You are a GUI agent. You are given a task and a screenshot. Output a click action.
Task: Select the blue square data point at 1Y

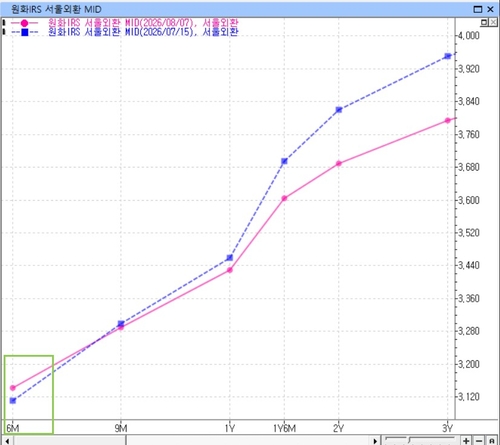[230, 258]
